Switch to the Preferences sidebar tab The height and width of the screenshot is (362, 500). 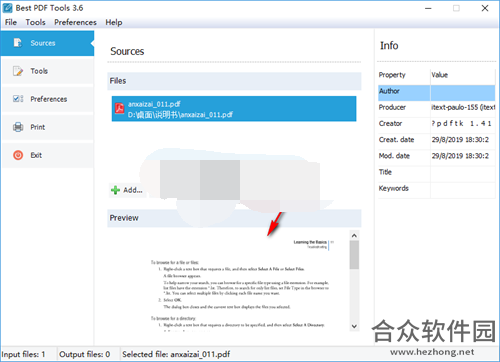coord(48,99)
